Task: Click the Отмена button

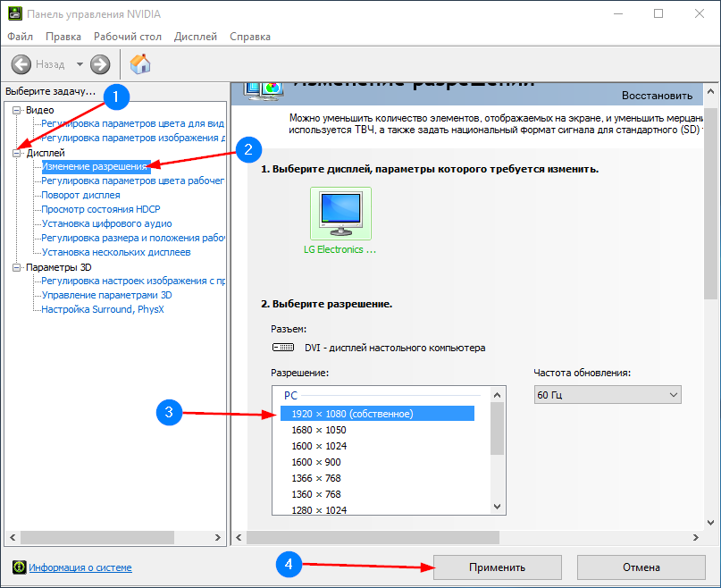Action: point(640,567)
